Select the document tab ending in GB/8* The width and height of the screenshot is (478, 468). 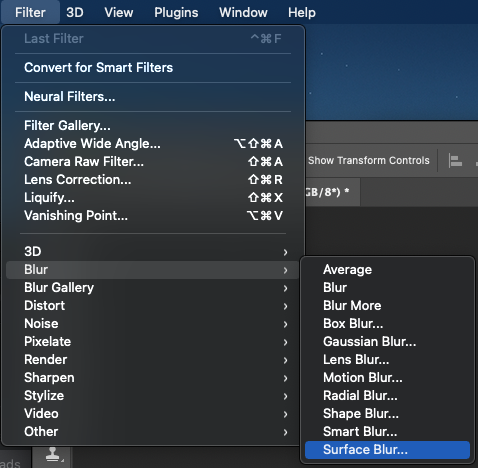(333, 192)
